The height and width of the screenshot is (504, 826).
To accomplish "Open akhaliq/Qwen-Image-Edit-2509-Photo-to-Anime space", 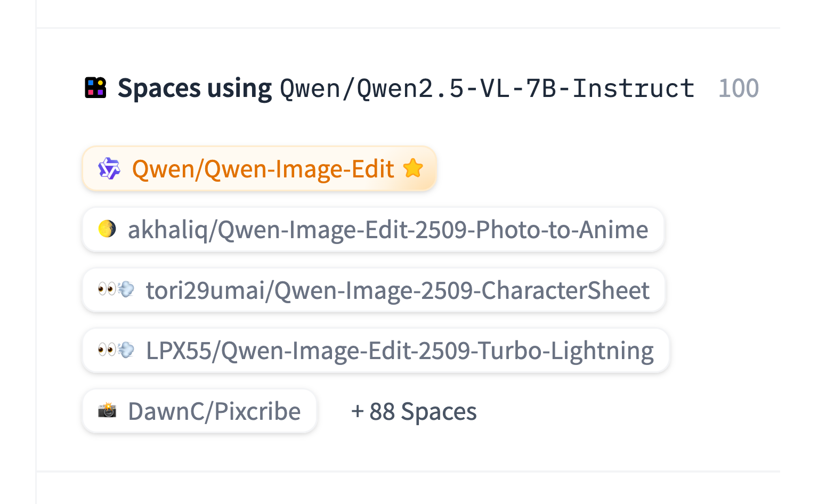I will tap(387, 230).
